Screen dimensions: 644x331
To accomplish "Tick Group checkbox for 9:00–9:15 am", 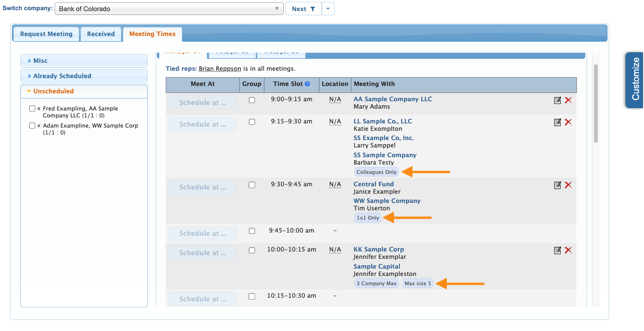I will pos(252,100).
